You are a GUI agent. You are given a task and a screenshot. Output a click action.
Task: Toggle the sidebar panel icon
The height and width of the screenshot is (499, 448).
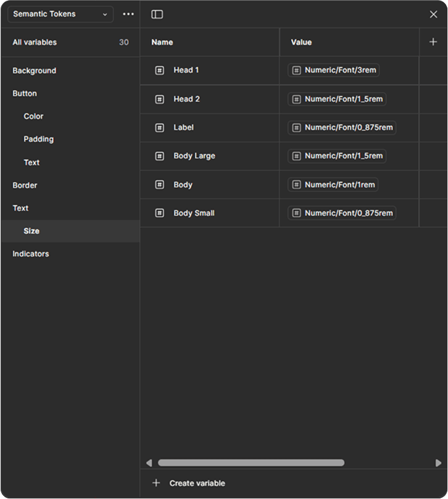pos(157,14)
